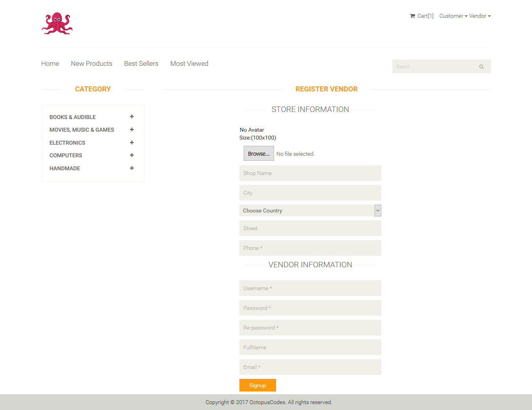532x410 pixels.
Task: Click the Shop Name input field
Action: pos(310,173)
